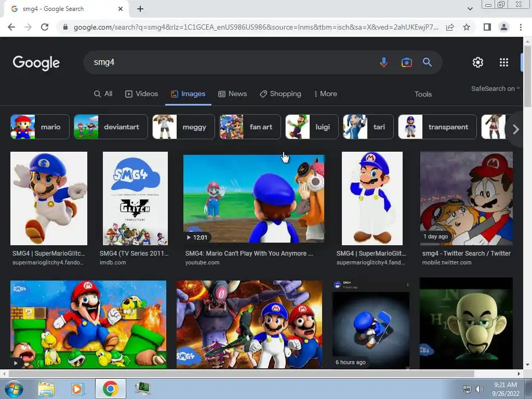Viewport: 532px width, 399px height.
Task: Filter images by tari chip
Action: click(x=368, y=127)
